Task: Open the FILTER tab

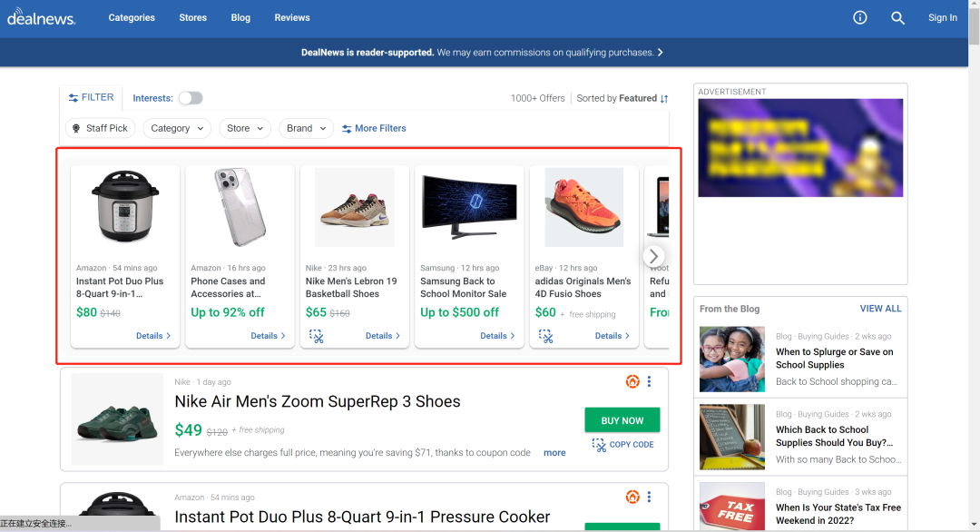Action: click(x=91, y=97)
